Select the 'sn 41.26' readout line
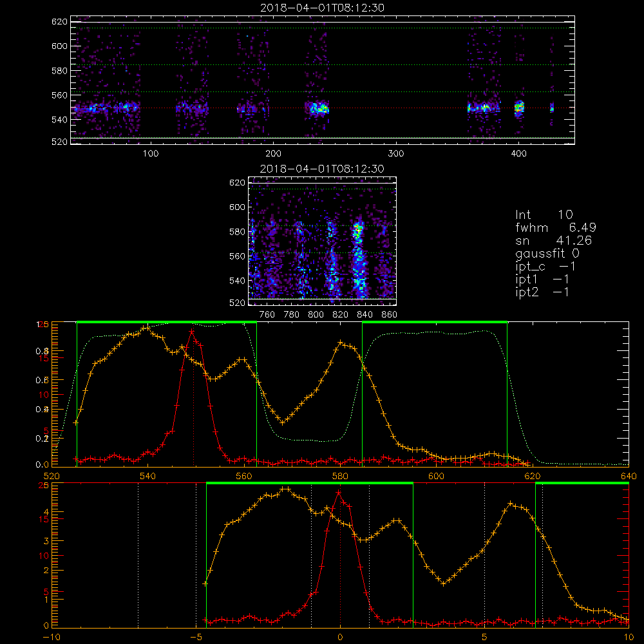 [553, 240]
